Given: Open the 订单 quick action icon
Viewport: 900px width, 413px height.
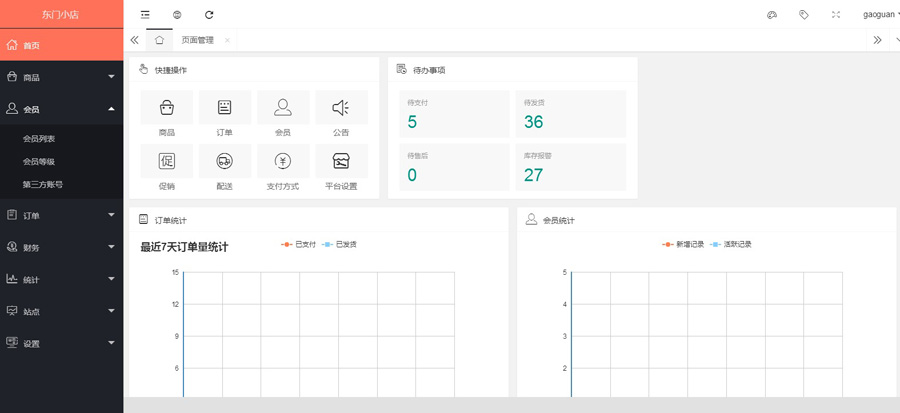Looking at the screenshot, I should pos(224,108).
